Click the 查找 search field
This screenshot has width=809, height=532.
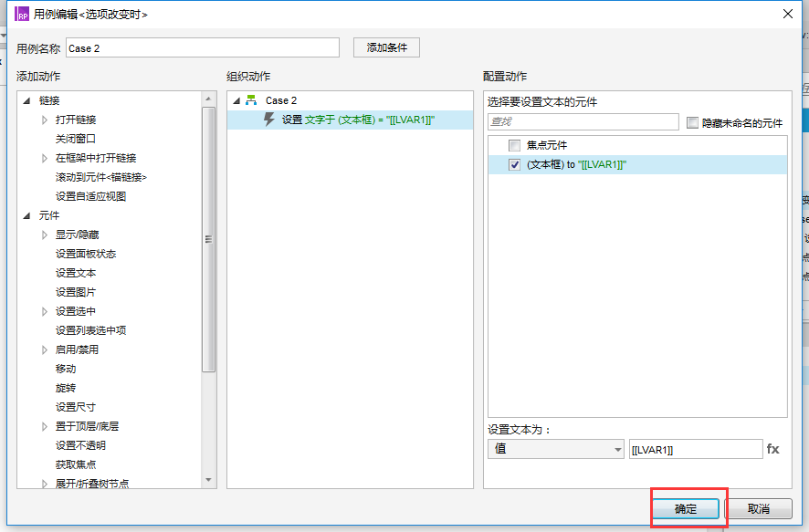tap(583, 121)
